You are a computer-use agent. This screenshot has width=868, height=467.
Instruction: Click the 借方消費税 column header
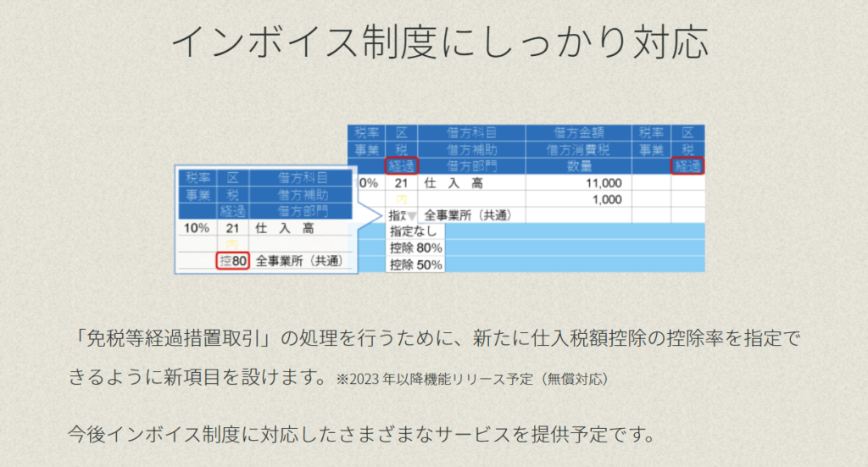coord(578,149)
